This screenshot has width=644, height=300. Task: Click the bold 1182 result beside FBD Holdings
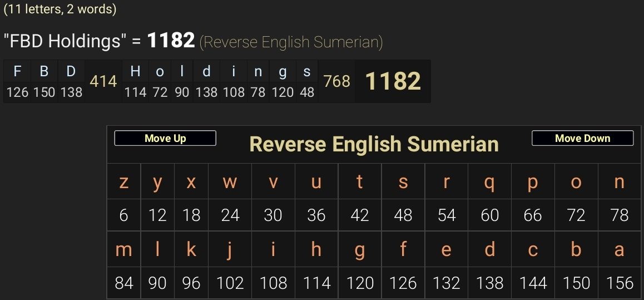[171, 40]
